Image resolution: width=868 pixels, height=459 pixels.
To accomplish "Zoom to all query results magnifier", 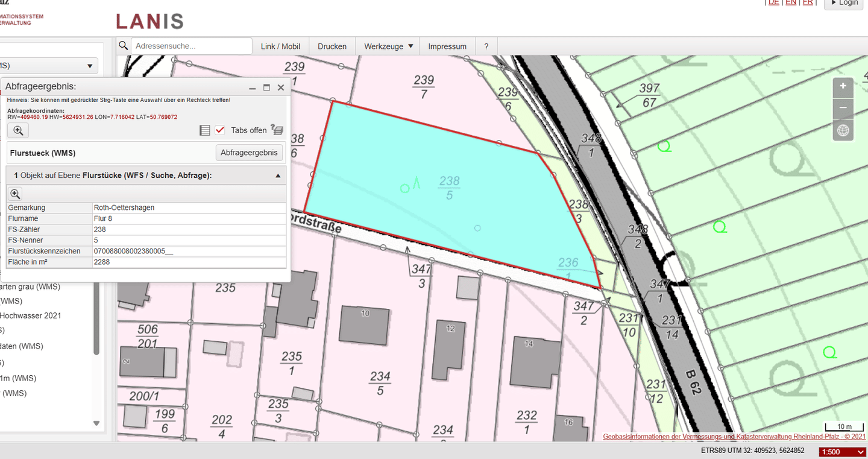I will coord(18,130).
